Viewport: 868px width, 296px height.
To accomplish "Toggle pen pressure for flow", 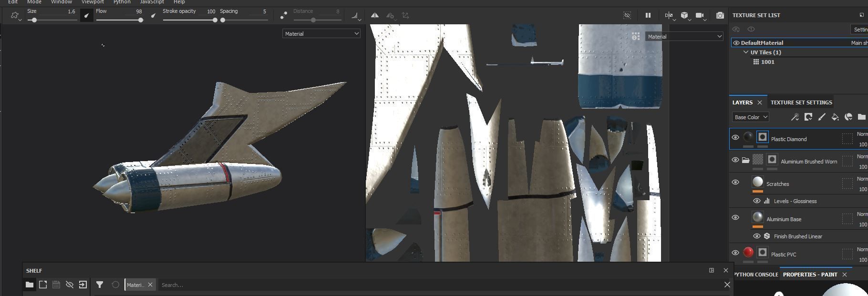I will point(153,16).
